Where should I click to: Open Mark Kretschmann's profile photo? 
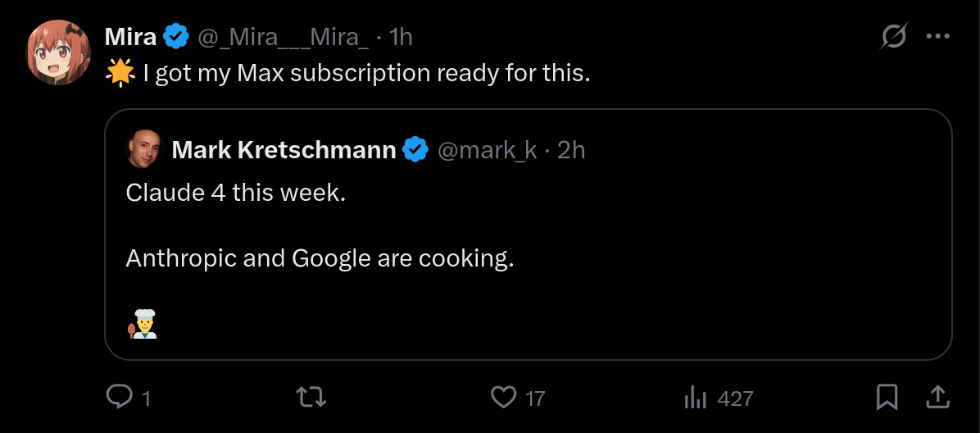pos(144,149)
